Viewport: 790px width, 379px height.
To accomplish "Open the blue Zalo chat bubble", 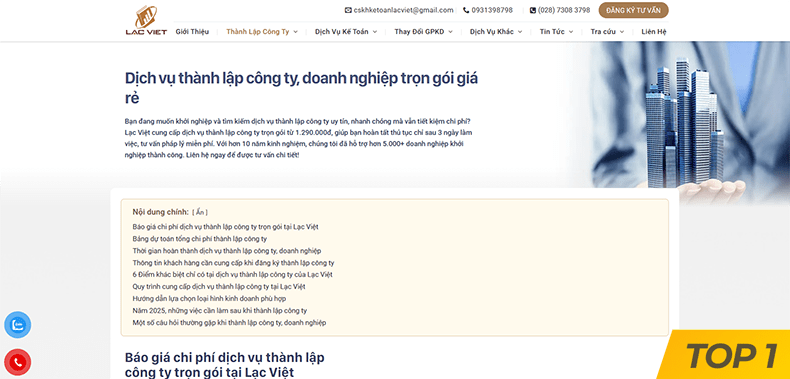I will (18, 325).
